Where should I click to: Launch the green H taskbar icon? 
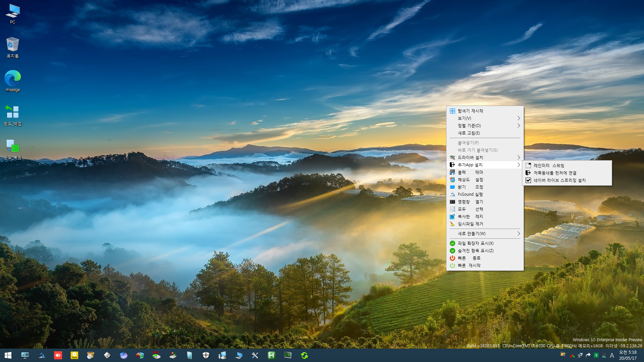(271, 355)
